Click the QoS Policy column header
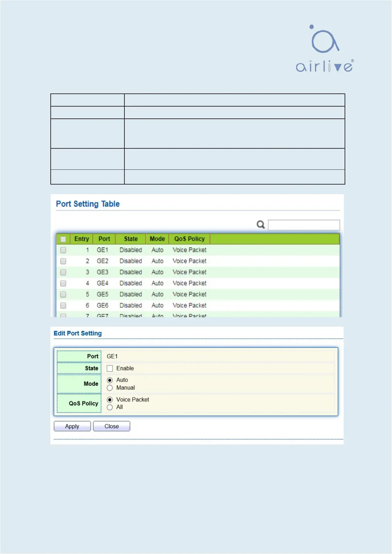Image resolution: width=392 pixels, height=554 pixels. (189, 239)
